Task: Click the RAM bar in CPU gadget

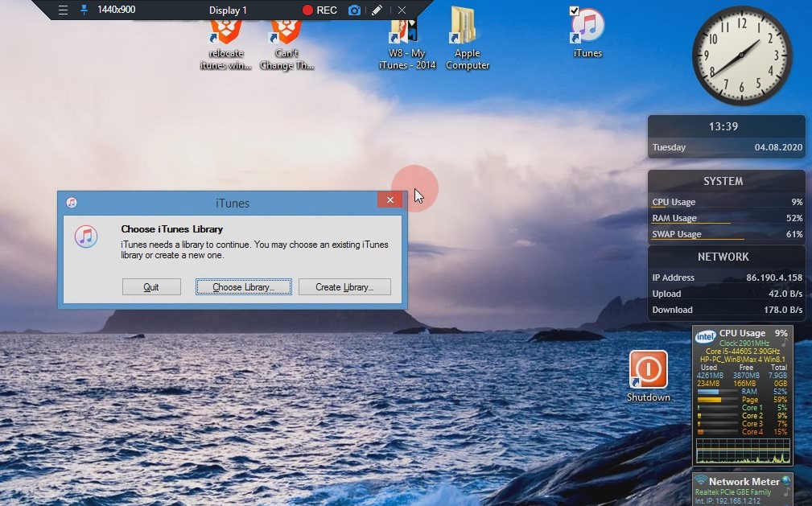Action: (x=717, y=392)
